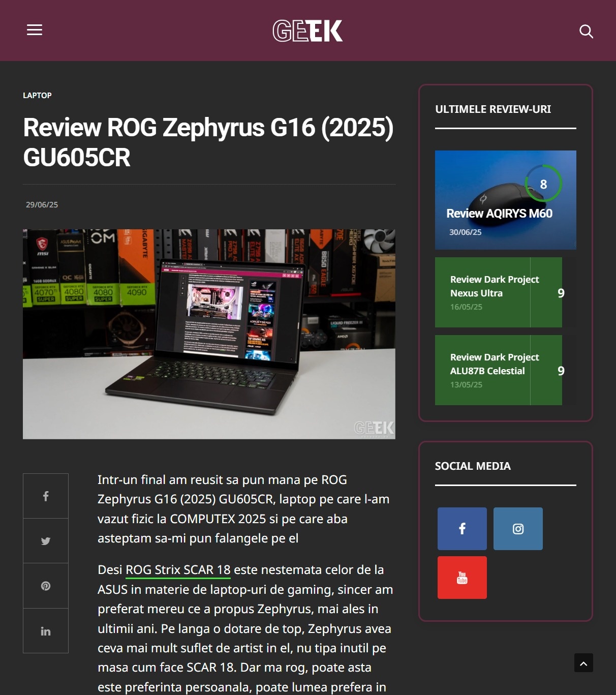Go to the GEEK homepage logo
Viewport: 616px width, 695px height.
(x=307, y=31)
